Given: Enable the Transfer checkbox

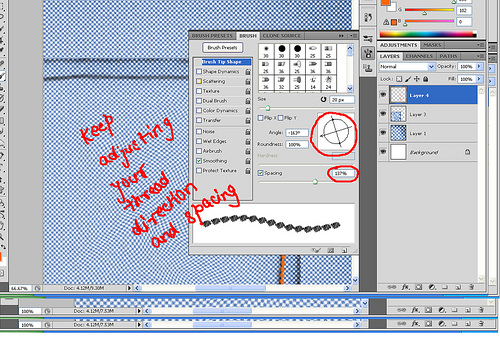Looking at the screenshot, I should pyautogui.click(x=199, y=120).
